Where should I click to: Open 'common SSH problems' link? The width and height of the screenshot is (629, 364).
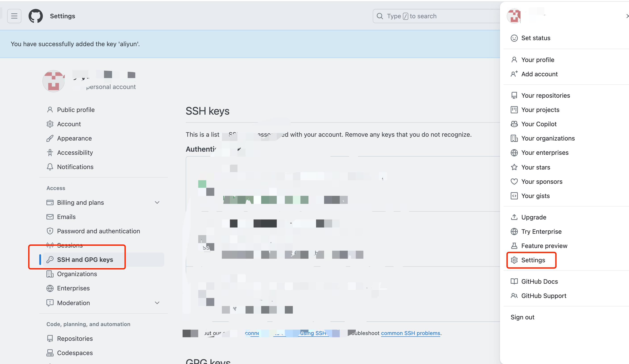pyautogui.click(x=410, y=333)
